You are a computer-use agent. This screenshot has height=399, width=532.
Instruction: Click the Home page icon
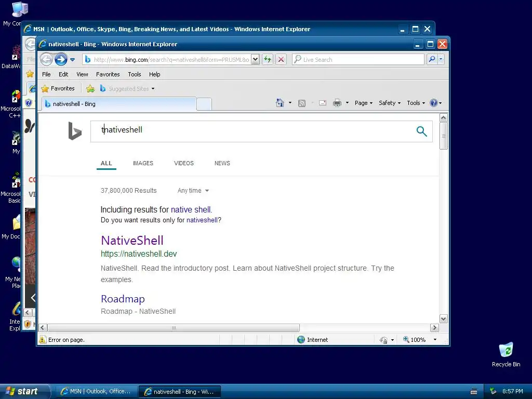[x=280, y=103]
